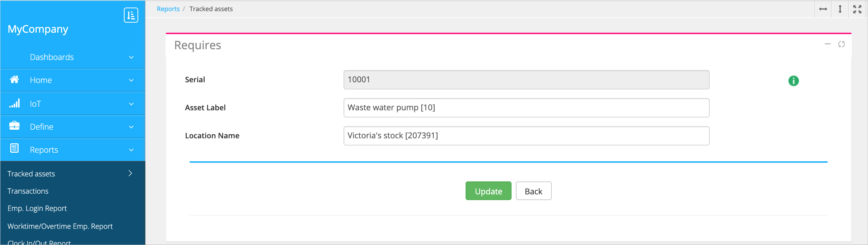Click the Asset Label input field

526,108
